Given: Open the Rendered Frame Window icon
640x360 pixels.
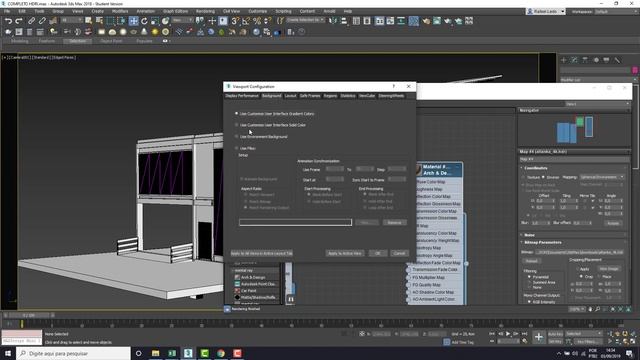Looking at the screenshot, I should (437, 21).
